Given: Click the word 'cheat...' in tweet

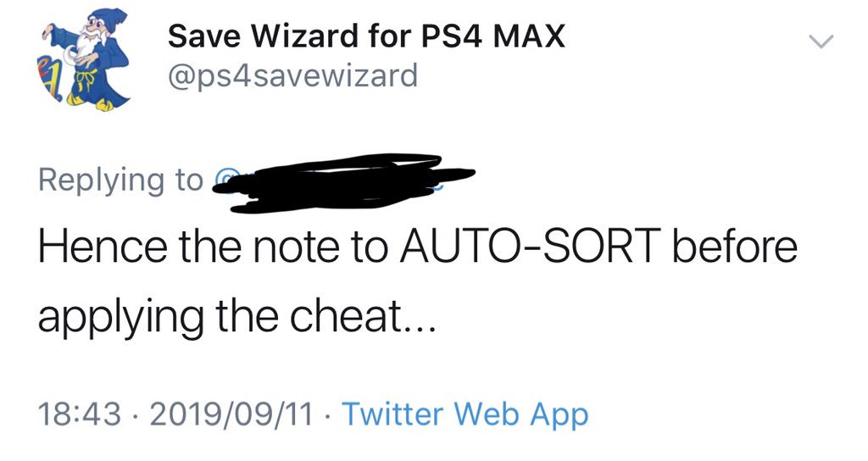Looking at the screenshot, I should click(364, 317).
